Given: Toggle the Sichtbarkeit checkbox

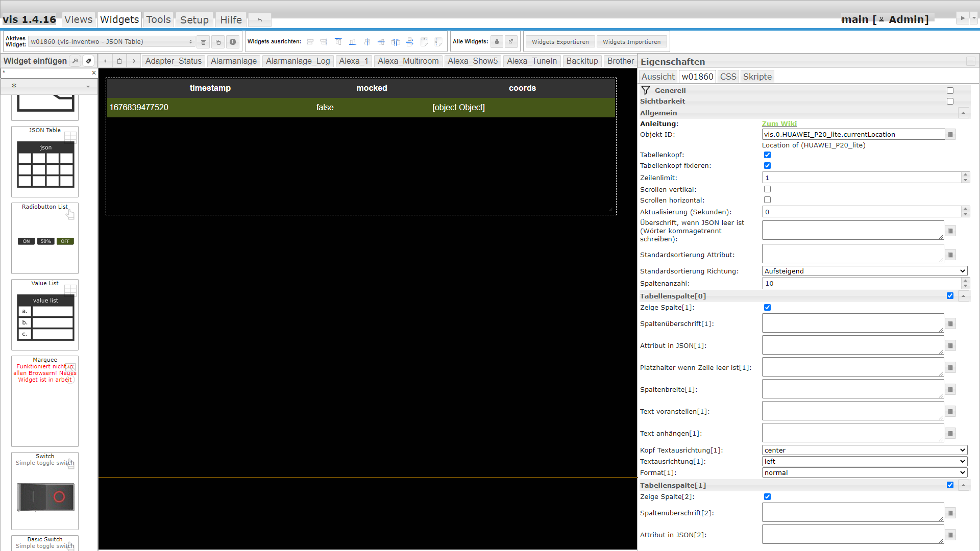Looking at the screenshot, I should point(950,102).
